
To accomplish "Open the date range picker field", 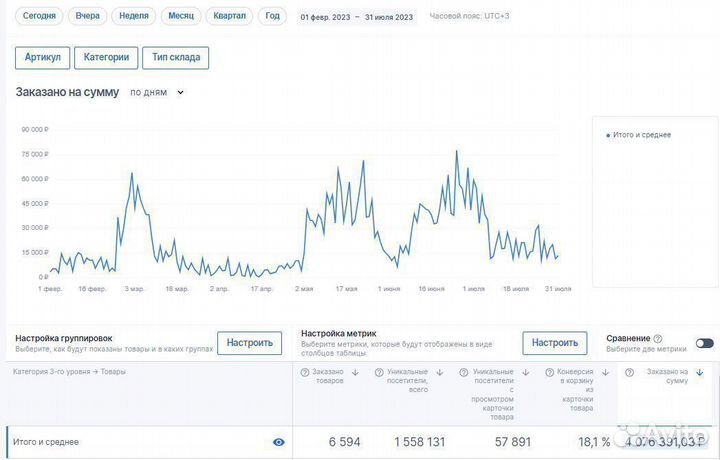I will [x=356, y=17].
